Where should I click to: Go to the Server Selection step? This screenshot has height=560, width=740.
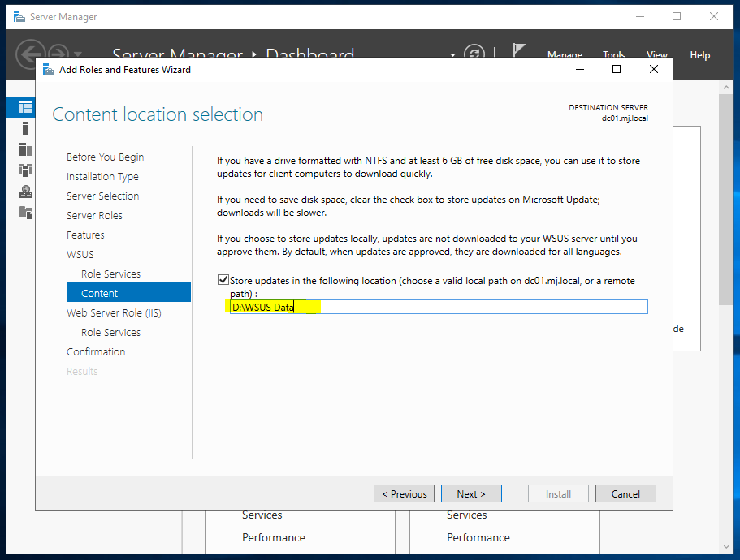(x=103, y=196)
